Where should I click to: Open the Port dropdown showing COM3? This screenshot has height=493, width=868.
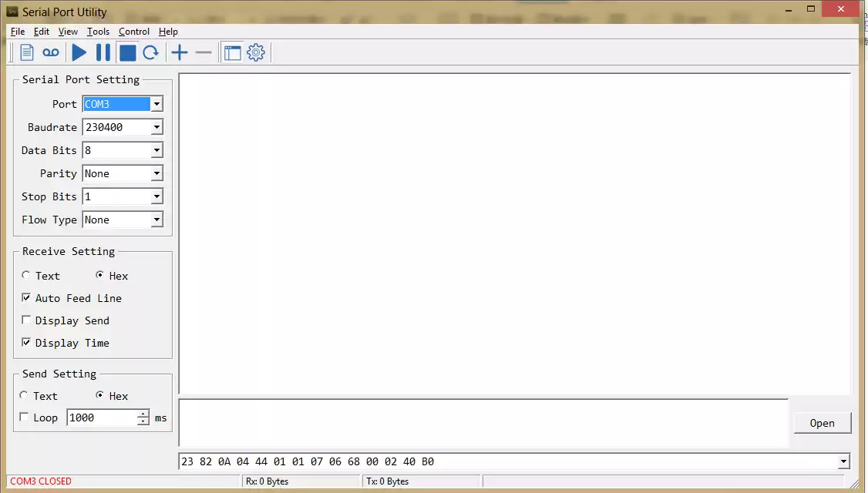(x=156, y=103)
